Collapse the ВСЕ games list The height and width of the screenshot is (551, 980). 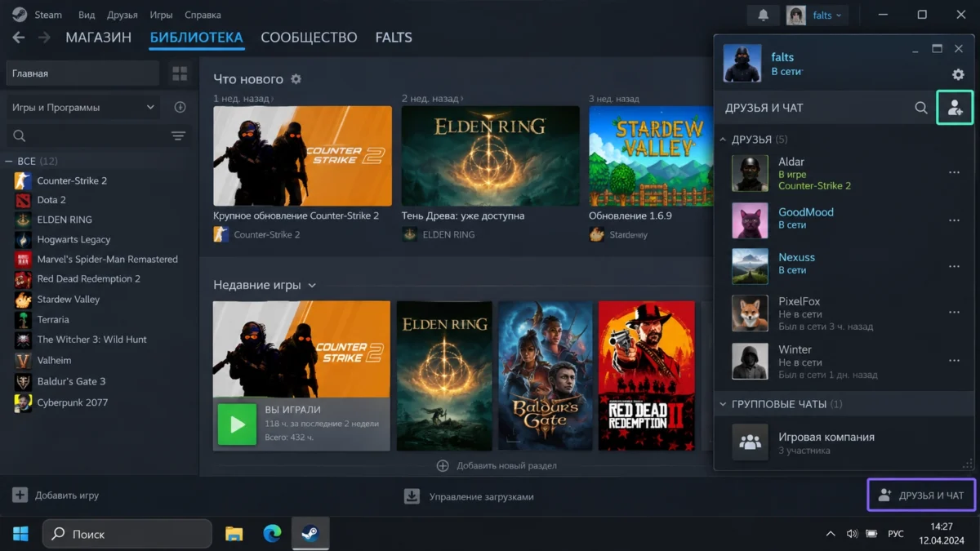tap(9, 161)
